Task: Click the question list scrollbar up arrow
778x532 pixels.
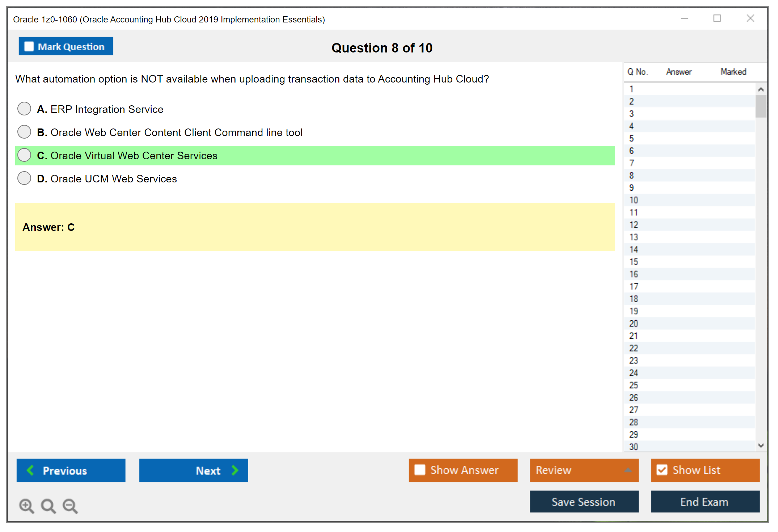Action: click(761, 88)
